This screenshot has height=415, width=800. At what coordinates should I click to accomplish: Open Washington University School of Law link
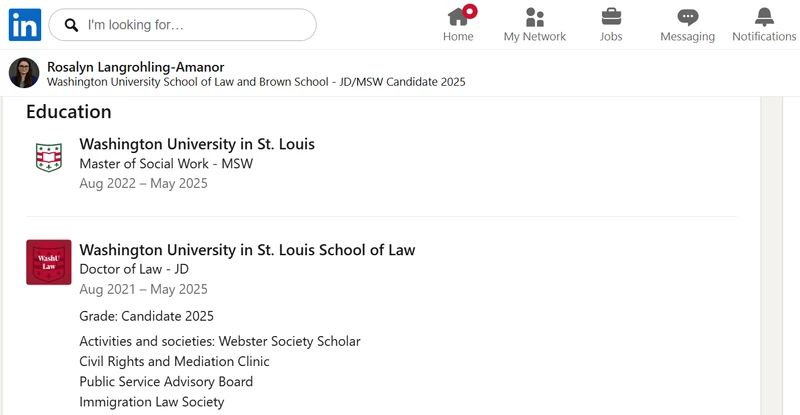pos(247,250)
